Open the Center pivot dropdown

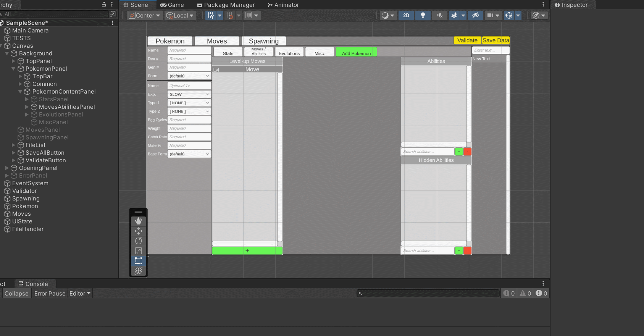click(144, 15)
